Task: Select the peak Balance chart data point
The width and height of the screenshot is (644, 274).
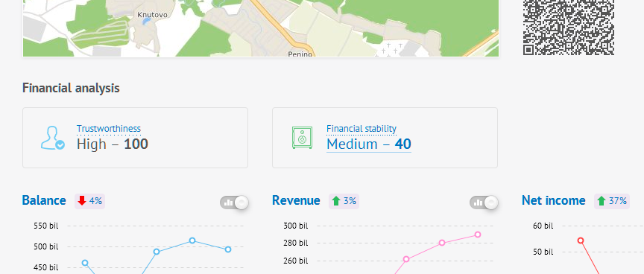Action: tap(192, 240)
